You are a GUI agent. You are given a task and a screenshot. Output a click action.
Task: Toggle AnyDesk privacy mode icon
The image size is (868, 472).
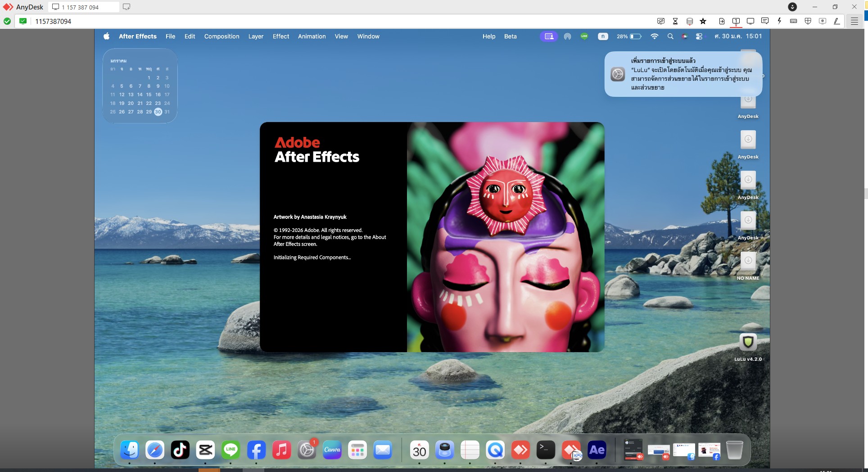(x=661, y=21)
